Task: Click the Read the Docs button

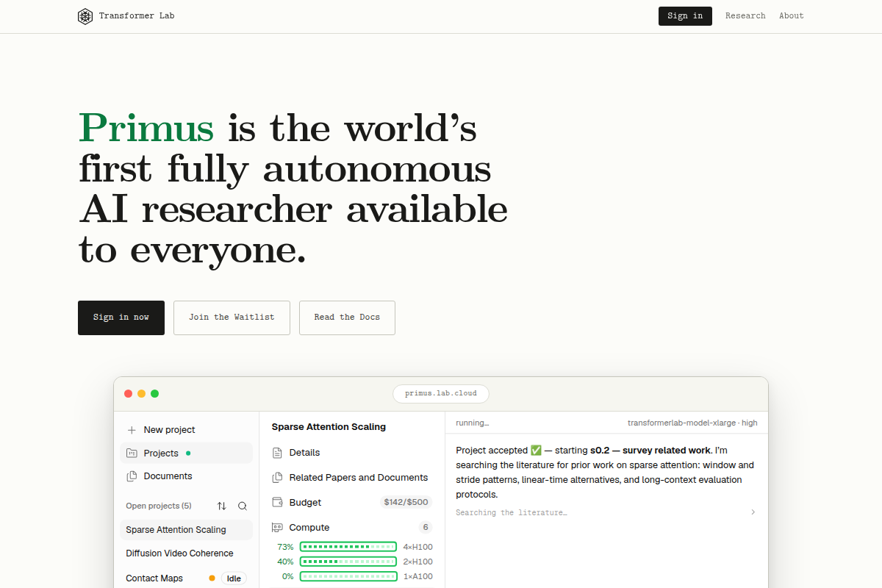Action: pyautogui.click(x=347, y=318)
